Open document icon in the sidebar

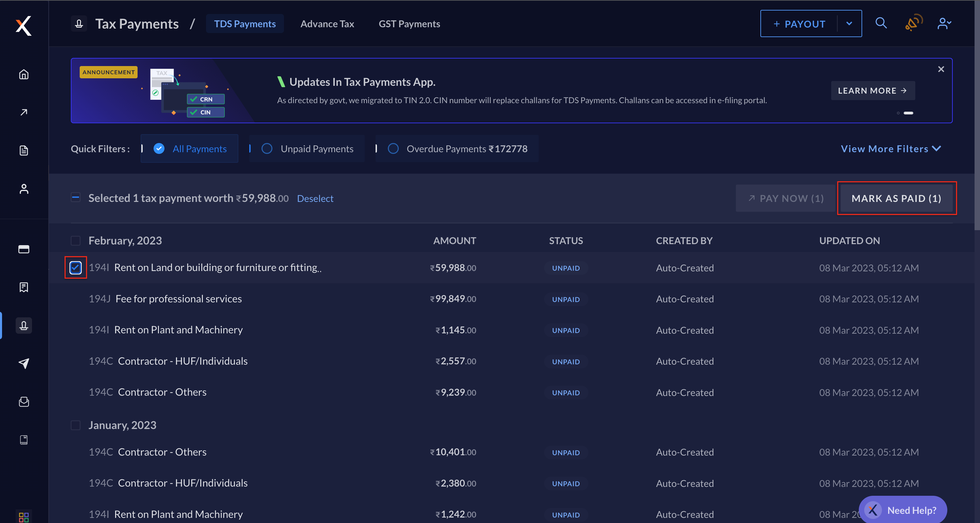click(x=23, y=150)
